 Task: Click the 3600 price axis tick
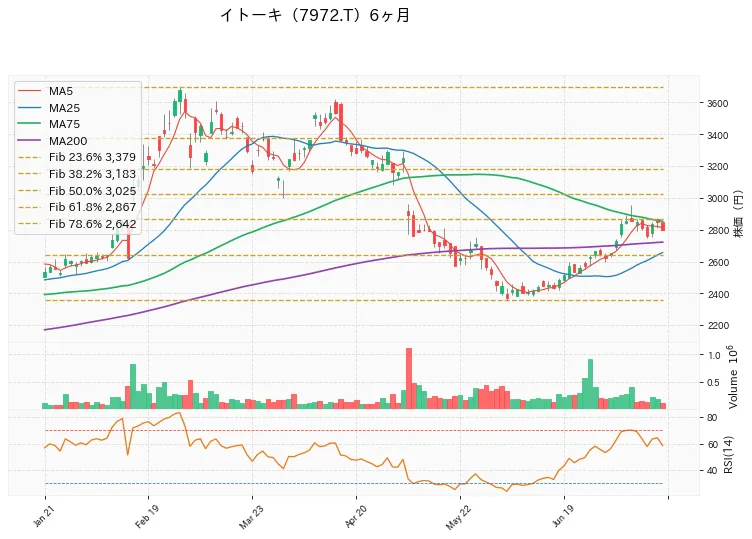tap(717, 104)
